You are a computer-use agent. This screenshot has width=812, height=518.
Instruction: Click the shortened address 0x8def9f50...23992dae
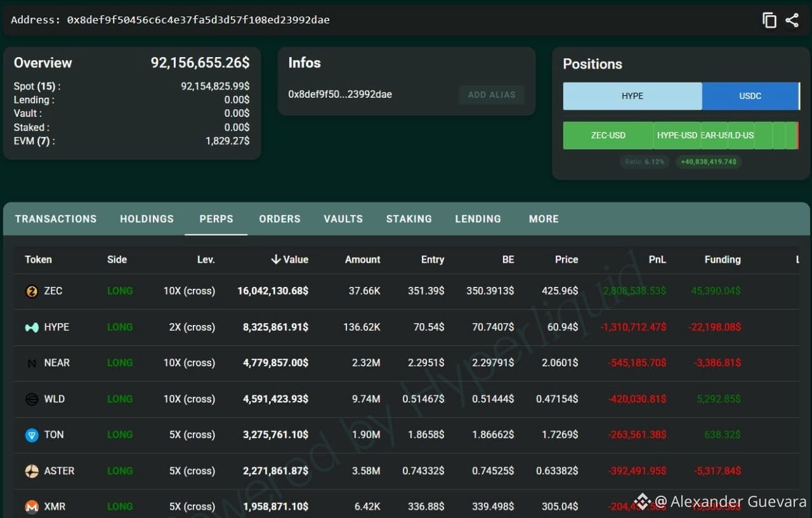pos(340,95)
